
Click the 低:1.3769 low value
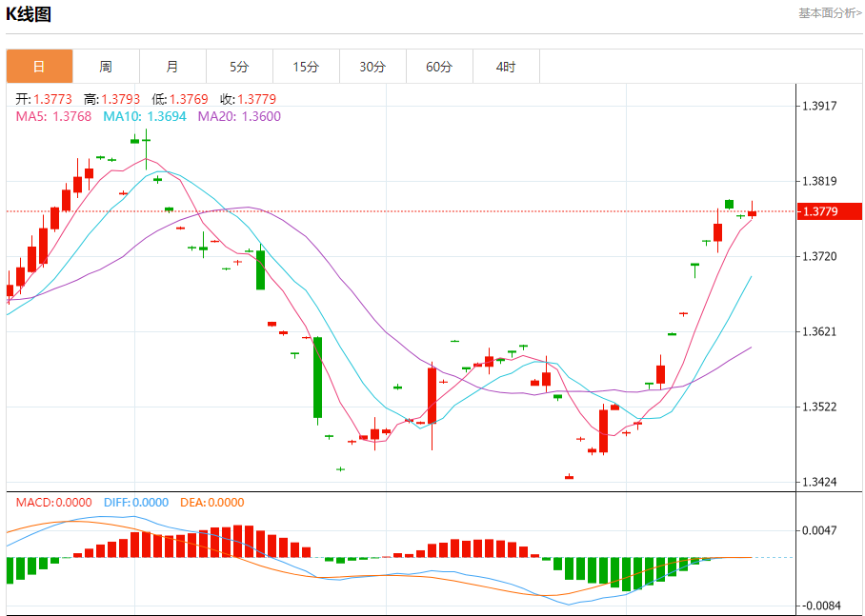180,99
